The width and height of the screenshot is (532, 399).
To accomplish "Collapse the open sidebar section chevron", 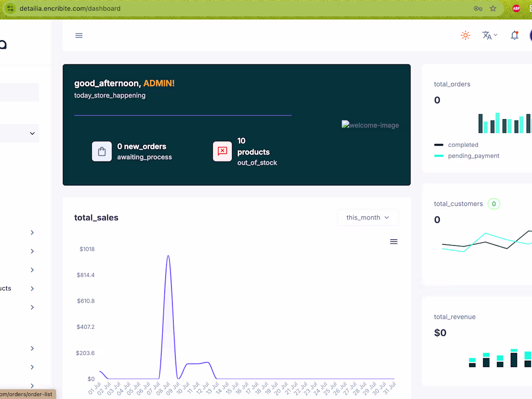I will (x=32, y=133).
